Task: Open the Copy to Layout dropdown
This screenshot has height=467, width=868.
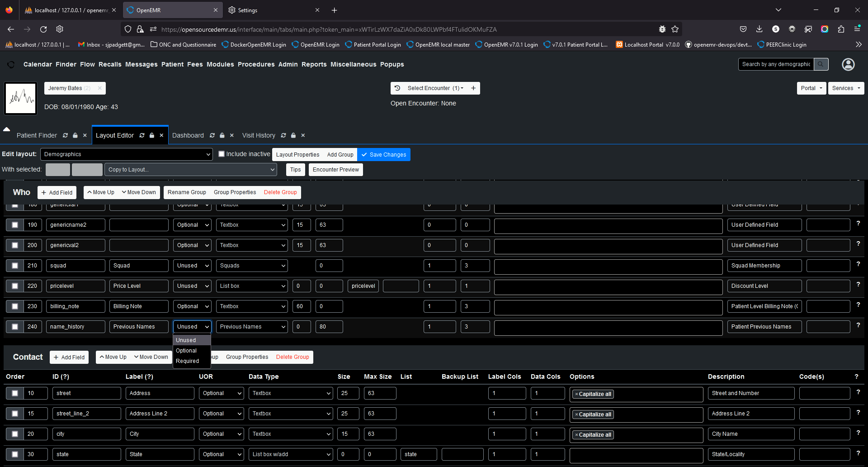Action: [x=191, y=170]
